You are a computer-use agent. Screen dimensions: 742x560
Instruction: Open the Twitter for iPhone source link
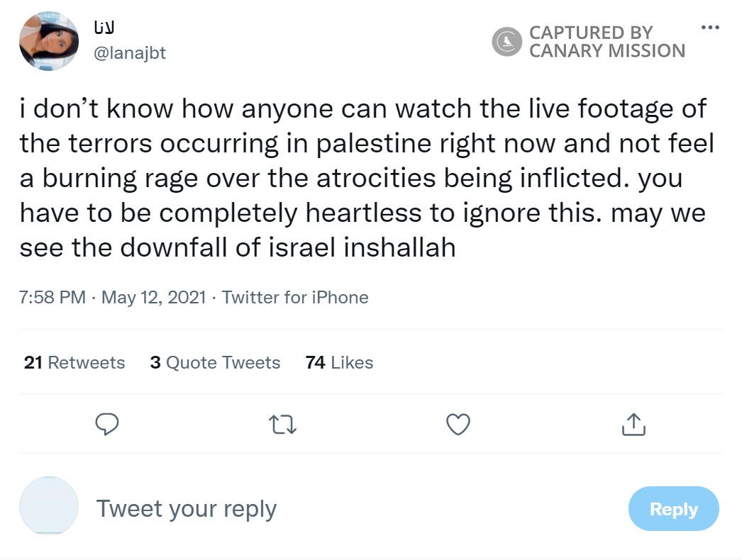[295, 297]
